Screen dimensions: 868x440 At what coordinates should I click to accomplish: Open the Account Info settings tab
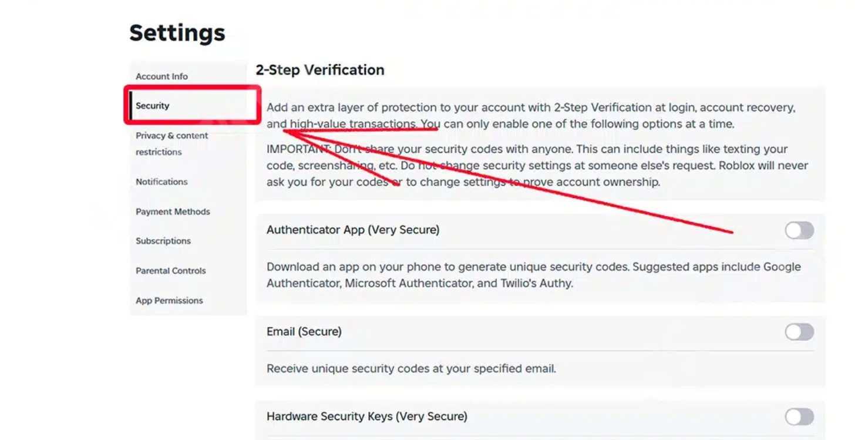162,76
